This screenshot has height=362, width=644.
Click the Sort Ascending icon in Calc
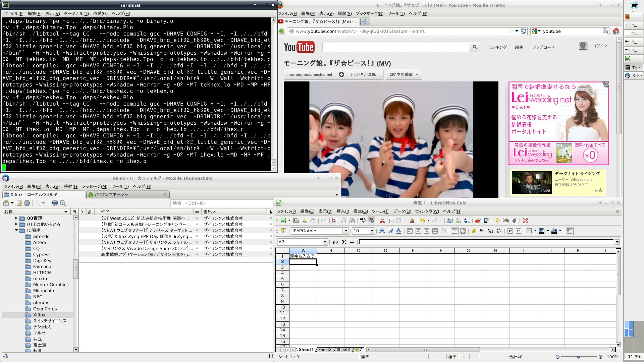459,221
